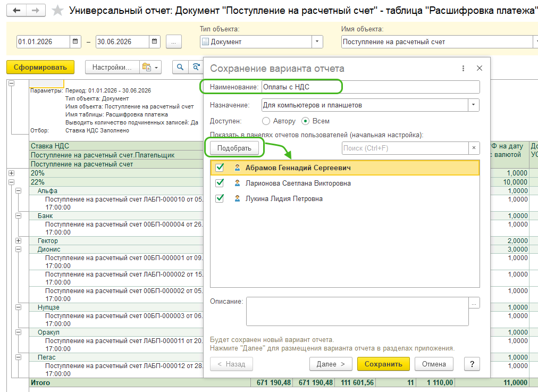Image resolution: width=538 pixels, height=392 pixels.
Task: Collapse the 22% group row
Action: (11, 182)
